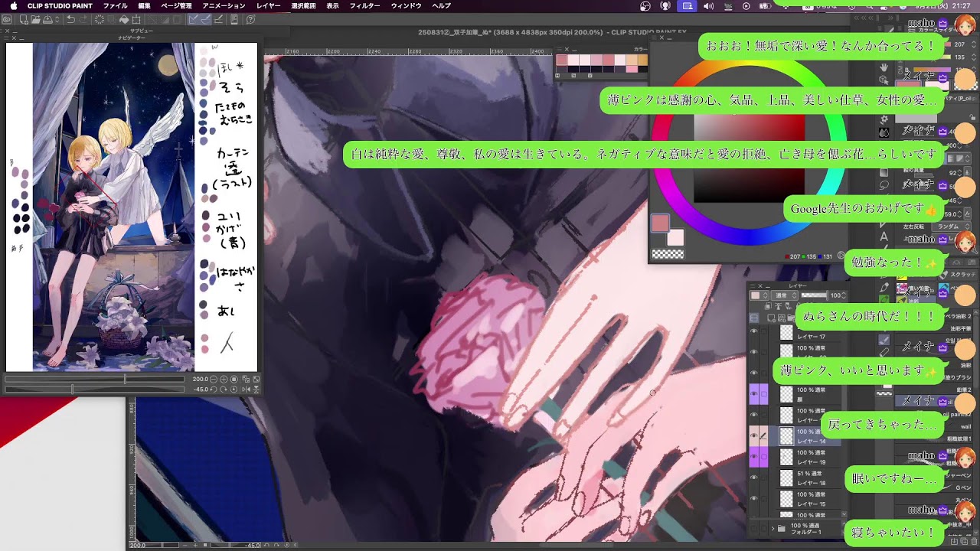Click the Scale/Rotate transform icon
980x551 pixels.
136,19
